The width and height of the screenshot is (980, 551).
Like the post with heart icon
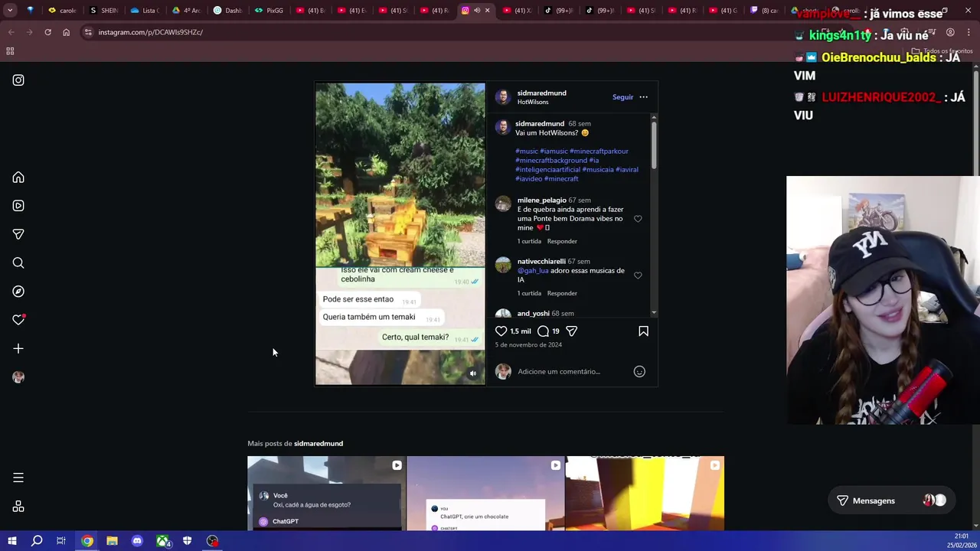point(501,331)
